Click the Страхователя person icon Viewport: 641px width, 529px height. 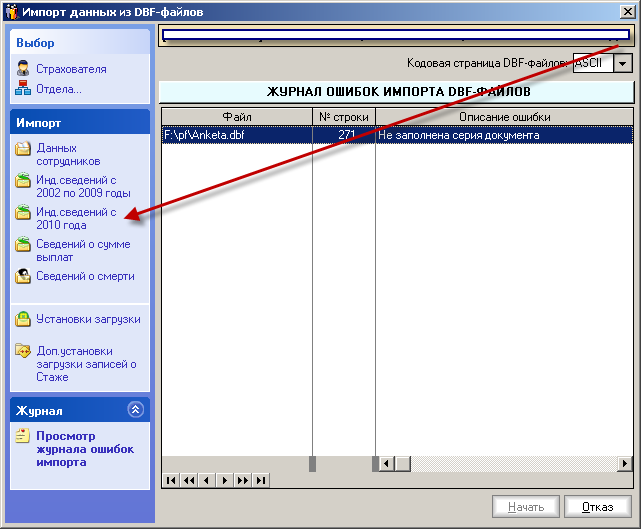[x=23, y=68]
